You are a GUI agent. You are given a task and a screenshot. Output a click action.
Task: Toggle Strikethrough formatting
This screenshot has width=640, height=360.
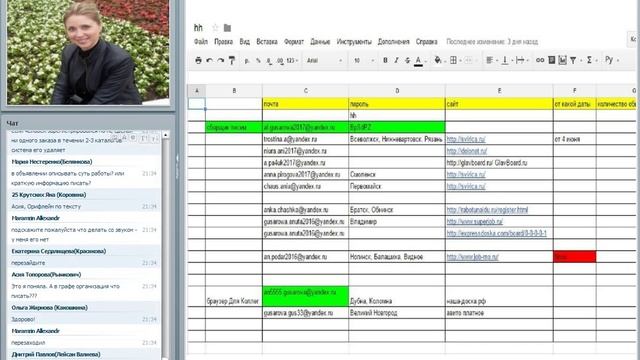[407, 60]
